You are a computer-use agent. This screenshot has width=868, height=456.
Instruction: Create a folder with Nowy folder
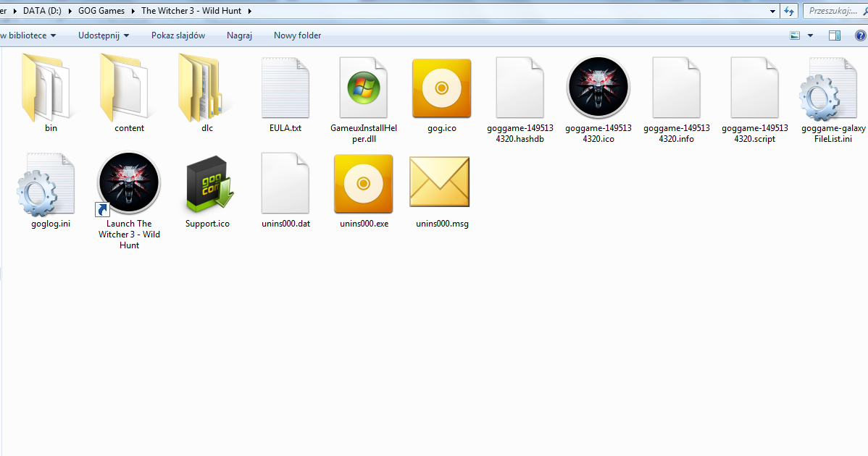point(297,35)
